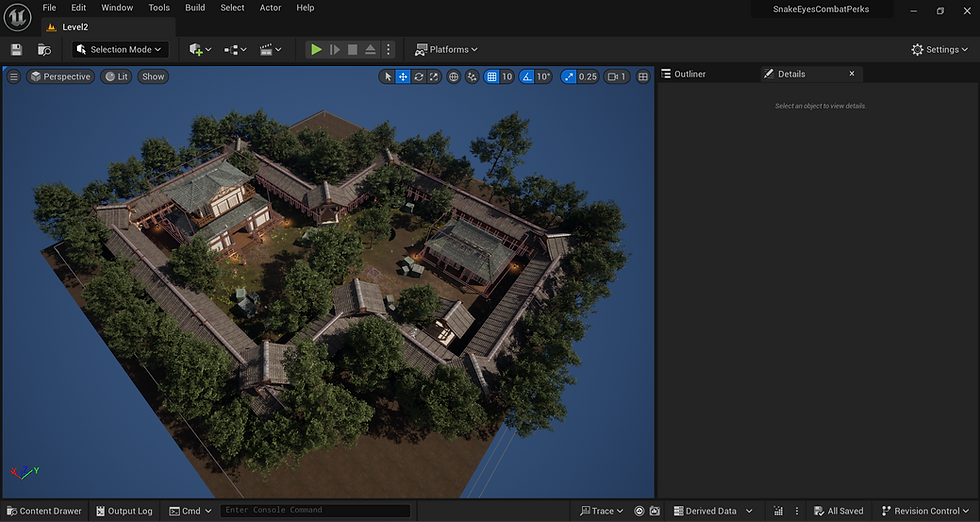Change grid snap value 10

coord(507,76)
